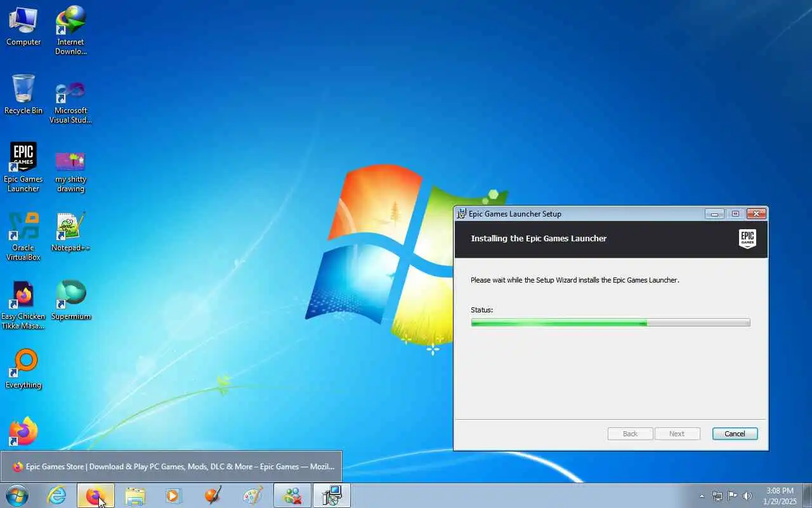Viewport: 812px width, 508px height.
Task: Switch to Firefox in the taskbar
Action: [96, 496]
